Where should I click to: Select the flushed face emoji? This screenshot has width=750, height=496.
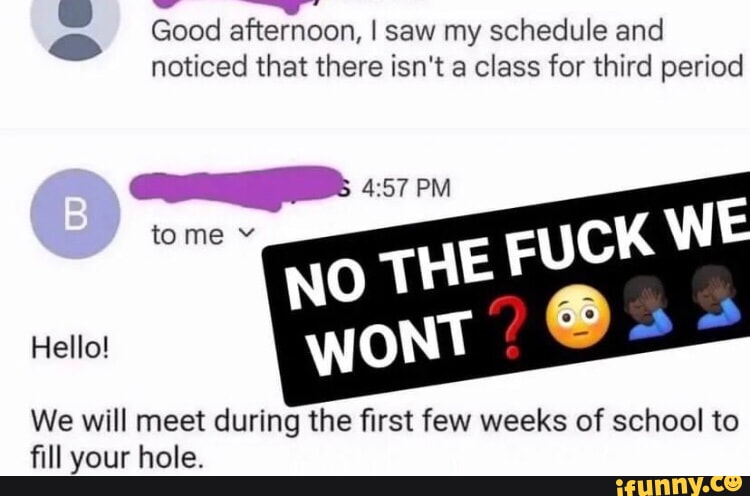tap(579, 316)
